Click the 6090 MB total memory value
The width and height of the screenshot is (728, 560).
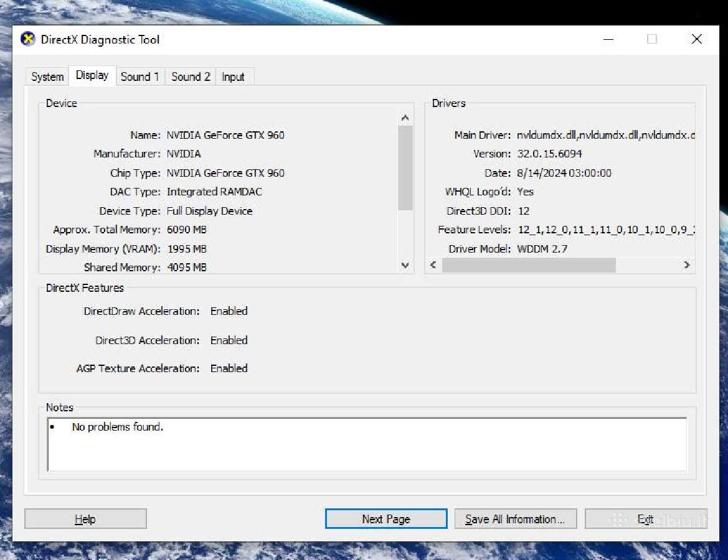click(x=187, y=230)
